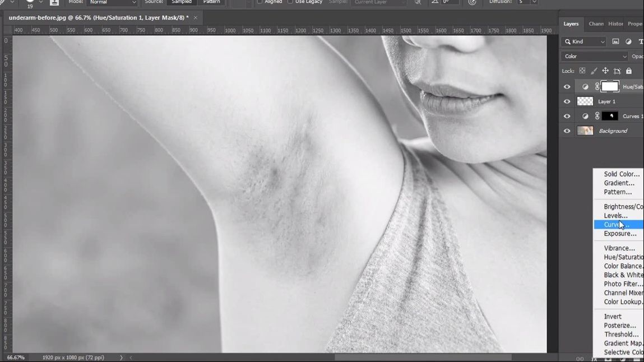Image resolution: width=644 pixels, height=362 pixels.
Task: Click the lock position move icon
Action: 605,71
